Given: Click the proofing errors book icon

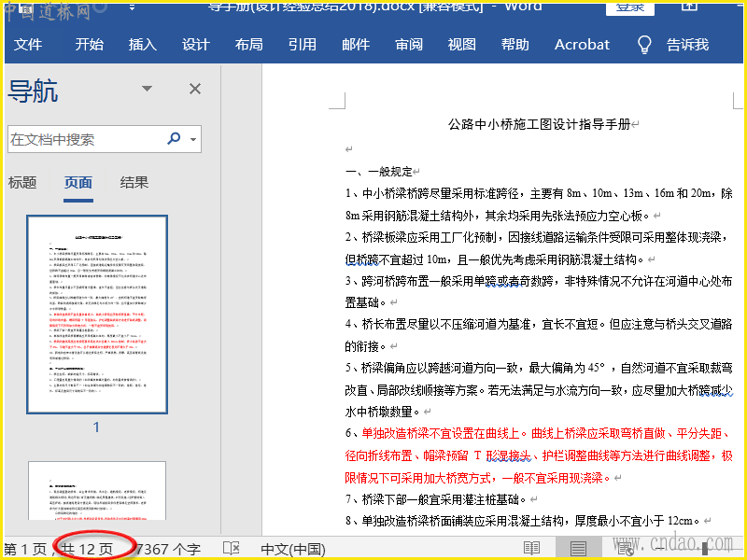Looking at the screenshot, I should point(231,549).
